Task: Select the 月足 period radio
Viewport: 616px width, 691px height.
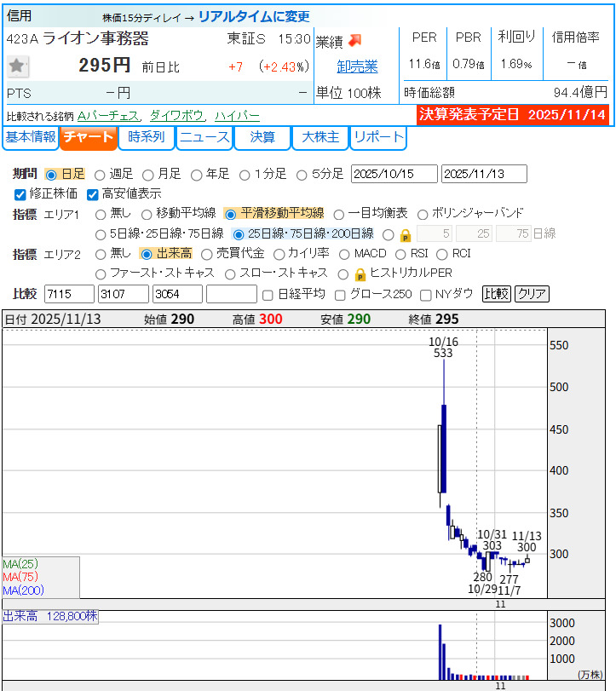Action: click(x=148, y=175)
